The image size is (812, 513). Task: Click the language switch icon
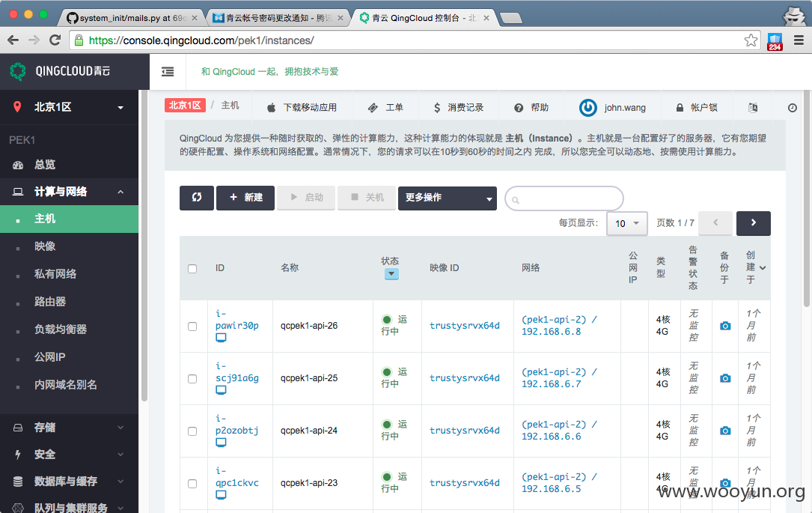click(753, 107)
